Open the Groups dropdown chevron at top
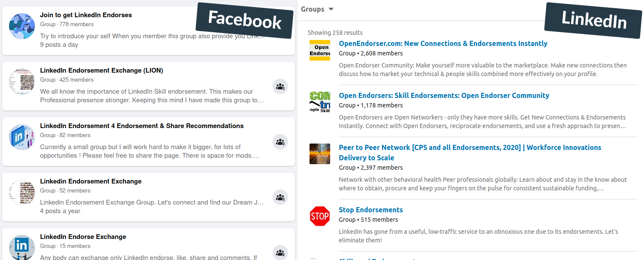 tap(330, 9)
